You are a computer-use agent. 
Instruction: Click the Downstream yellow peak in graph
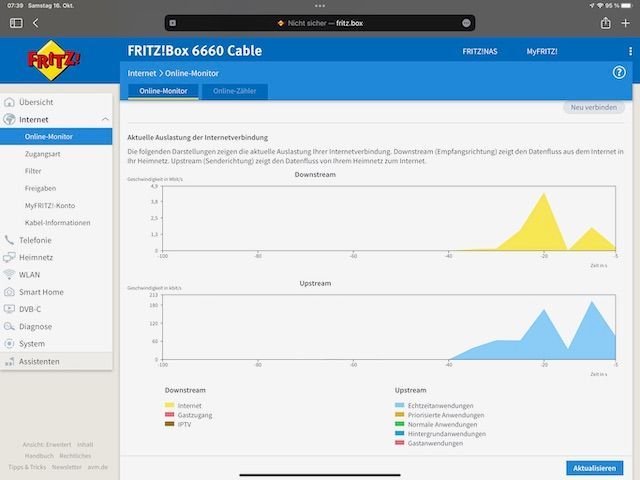(x=544, y=220)
